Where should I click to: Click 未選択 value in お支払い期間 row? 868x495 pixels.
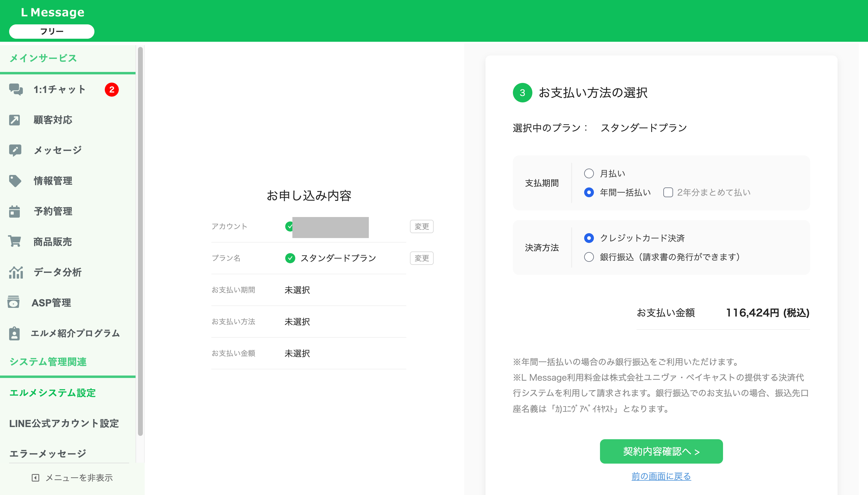point(297,290)
